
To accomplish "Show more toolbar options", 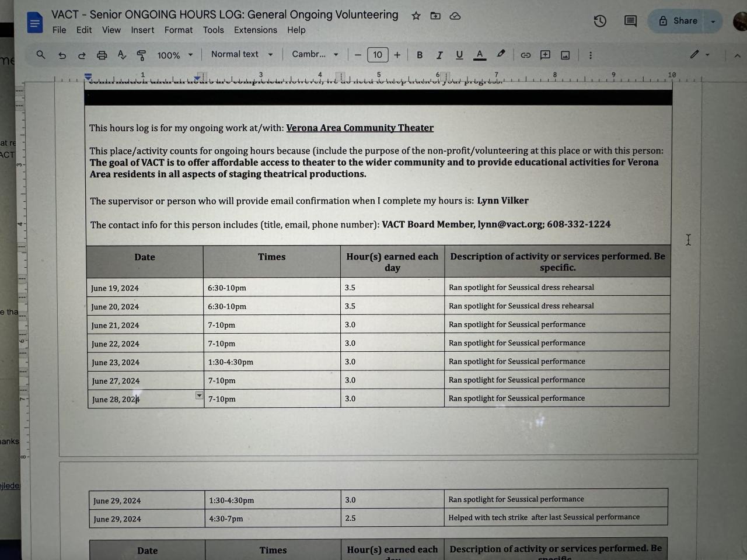I will (591, 55).
